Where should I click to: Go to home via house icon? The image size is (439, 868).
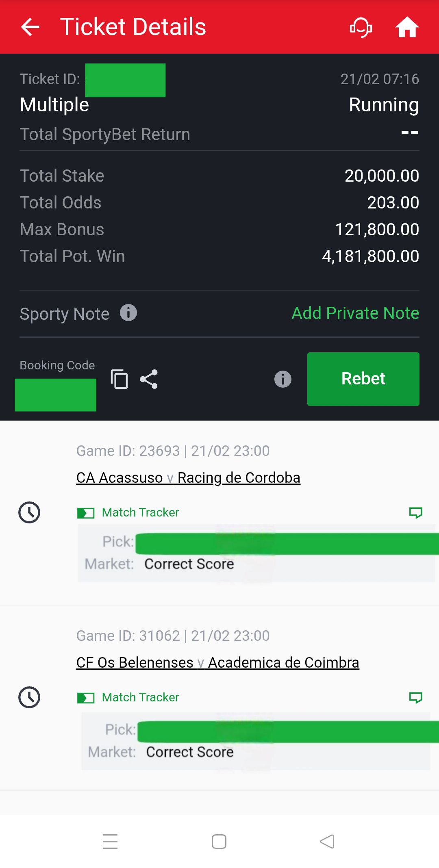(x=407, y=27)
